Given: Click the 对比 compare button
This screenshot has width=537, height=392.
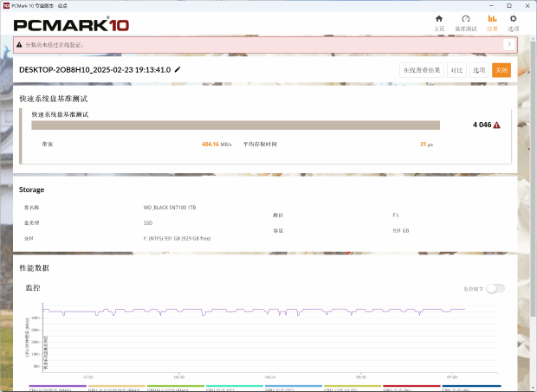Looking at the screenshot, I should (456, 70).
